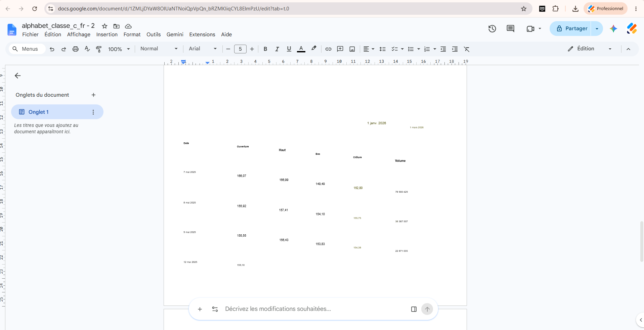Open text color picker
This screenshot has height=330, width=644.
tap(301, 49)
